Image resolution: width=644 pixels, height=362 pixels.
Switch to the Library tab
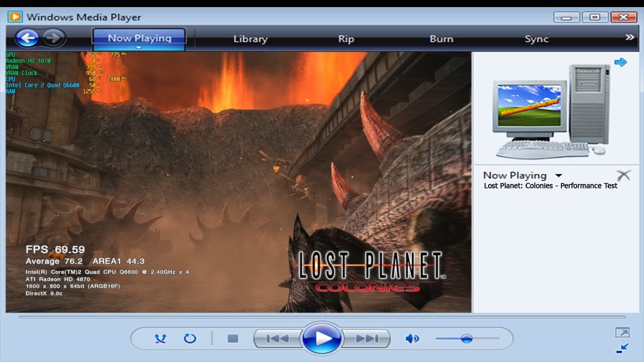click(x=250, y=39)
